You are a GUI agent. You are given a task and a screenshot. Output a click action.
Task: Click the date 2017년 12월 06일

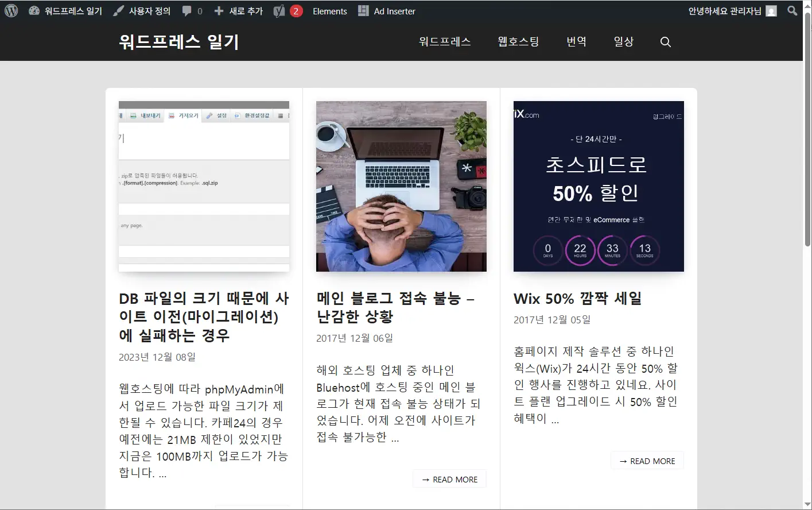point(355,338)
